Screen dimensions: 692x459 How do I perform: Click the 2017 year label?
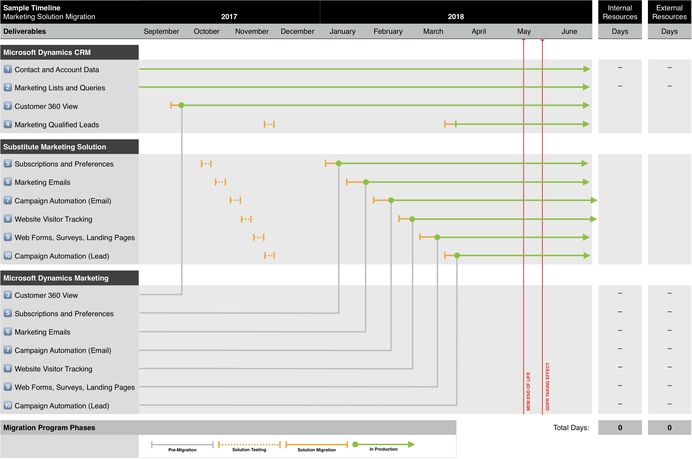[229, 17]
